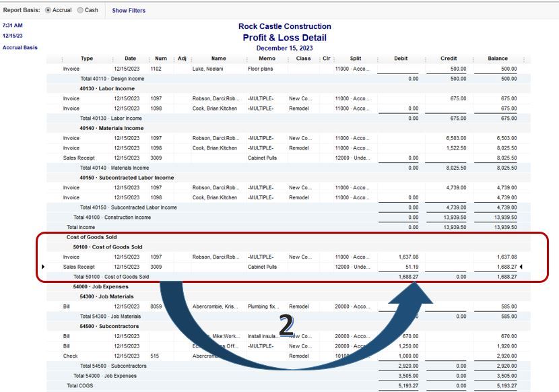
Task: Click the Clr column header
Action: pos(326,59)
